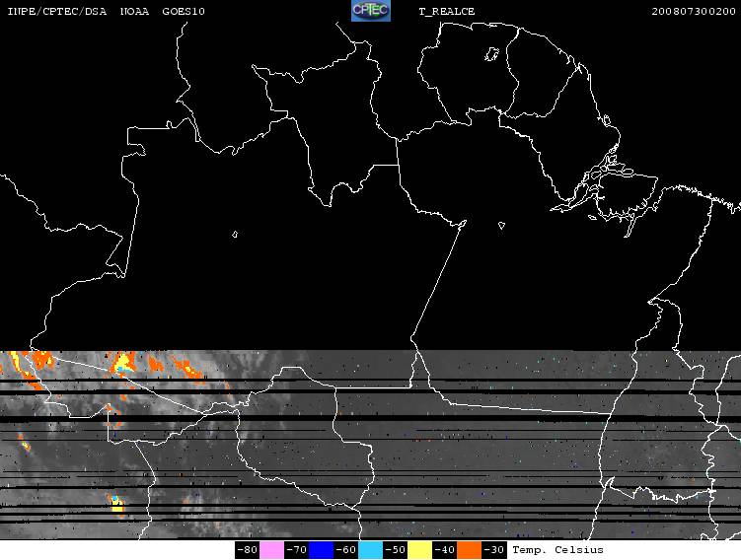This screenshot has height=560, width=741.
Task: Click the -60 legend value
Action: coord(345,550)
